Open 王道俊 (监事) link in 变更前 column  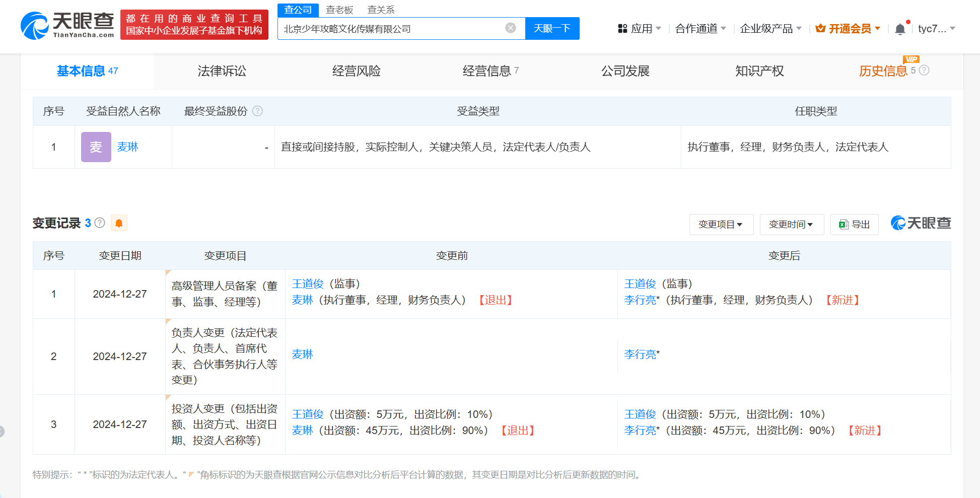pos(308,284)
